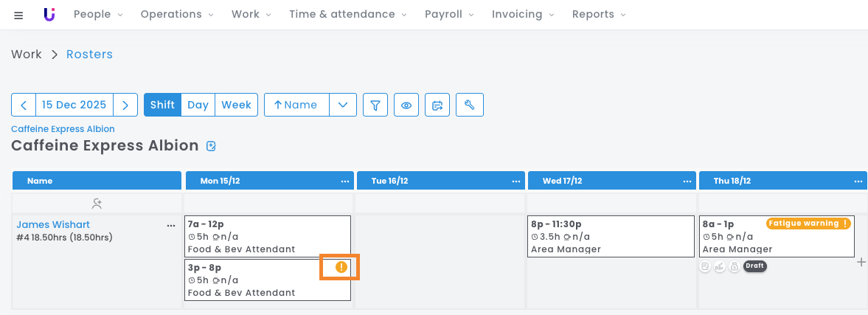Open roster calendar actions icon
The image size is (868, 315).
coord(437,105)
